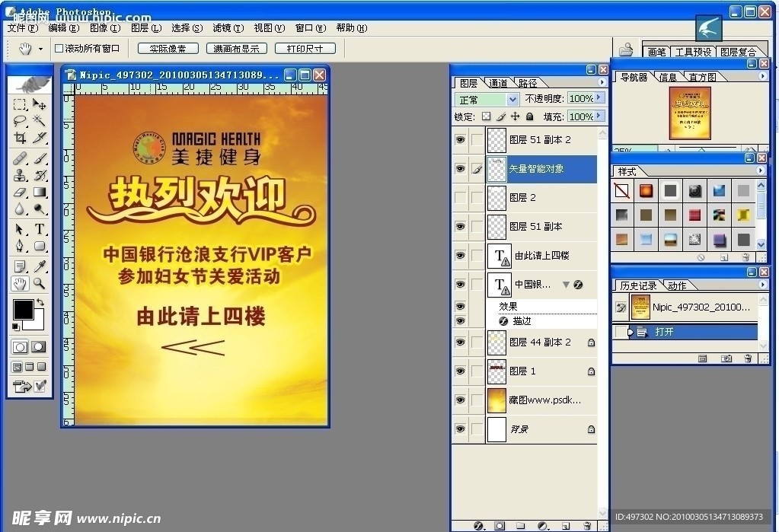Hide layer 图层 1
This screenshot has width=779, height=532.
pyautogui.click(x=461, y=371)
